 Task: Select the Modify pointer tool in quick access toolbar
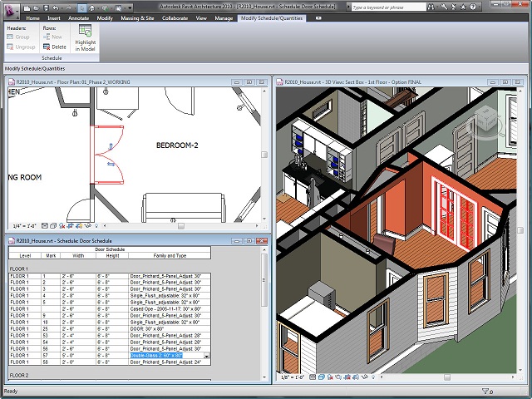[82, 8]
